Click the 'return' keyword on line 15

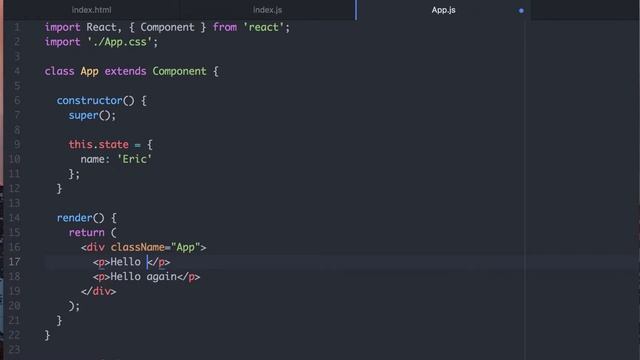coord(87,233)
